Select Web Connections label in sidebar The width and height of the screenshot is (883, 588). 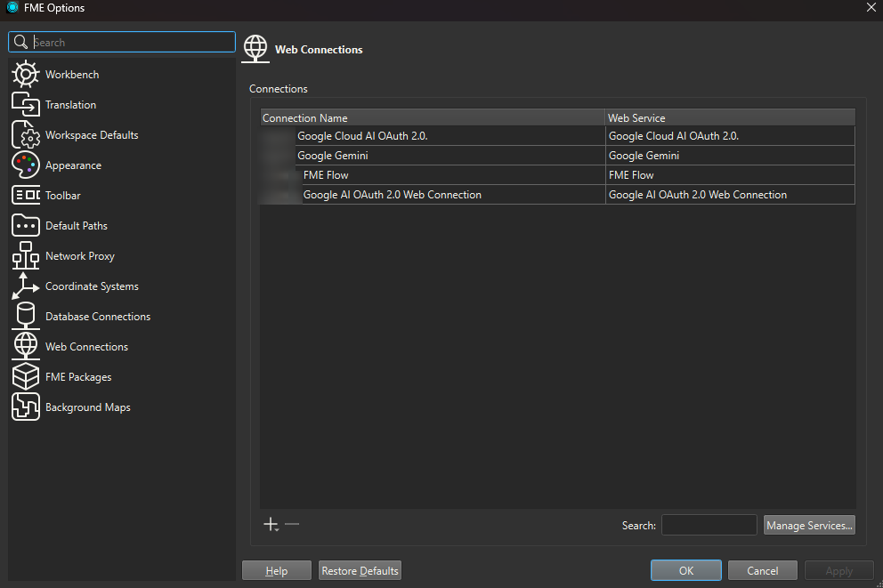tap(86, 347)
